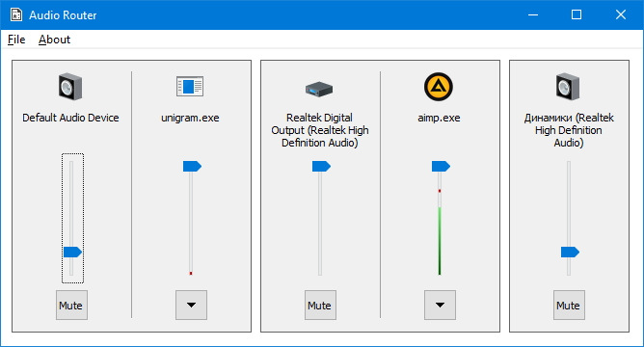The image size is (644, 347).
Task: Click the 'unigram.exe' label
Action: (190, 118)
